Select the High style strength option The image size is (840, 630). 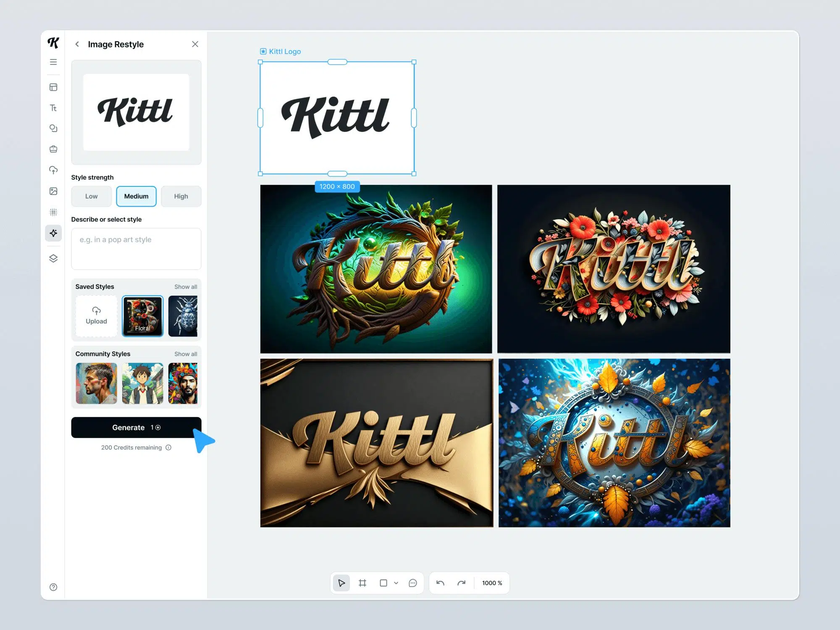coord(180,196)
